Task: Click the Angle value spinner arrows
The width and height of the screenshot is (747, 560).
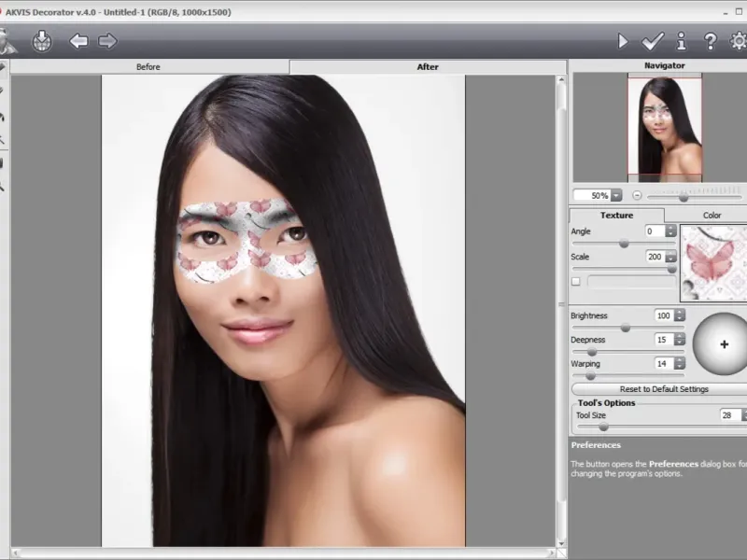Action: 670,231
